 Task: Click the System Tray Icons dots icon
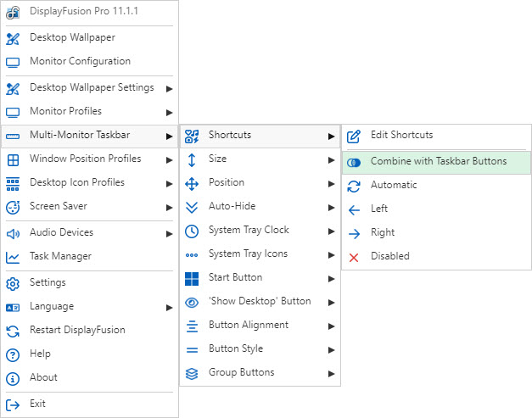click(x=192, y=255)
